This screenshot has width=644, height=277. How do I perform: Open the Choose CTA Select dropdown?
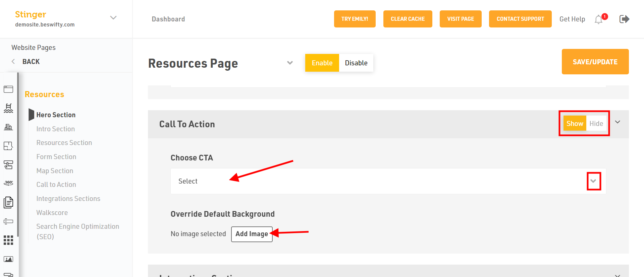click(x=388, y=181)
